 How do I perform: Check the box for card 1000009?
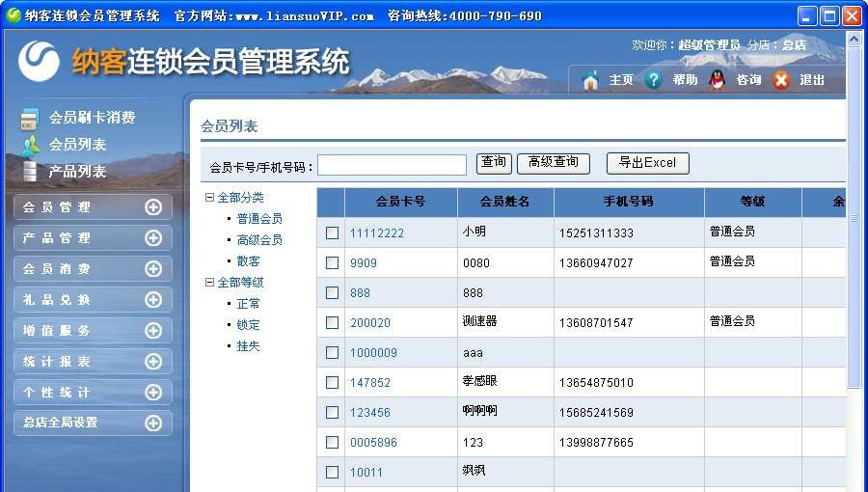(332, 352)
